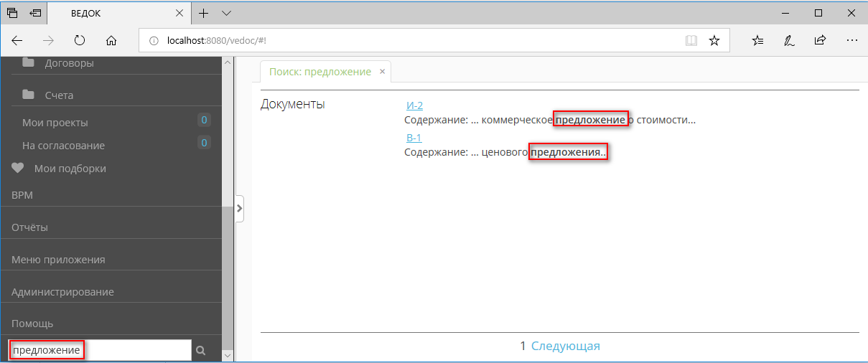Click the share page icon

tap(821, 41)
